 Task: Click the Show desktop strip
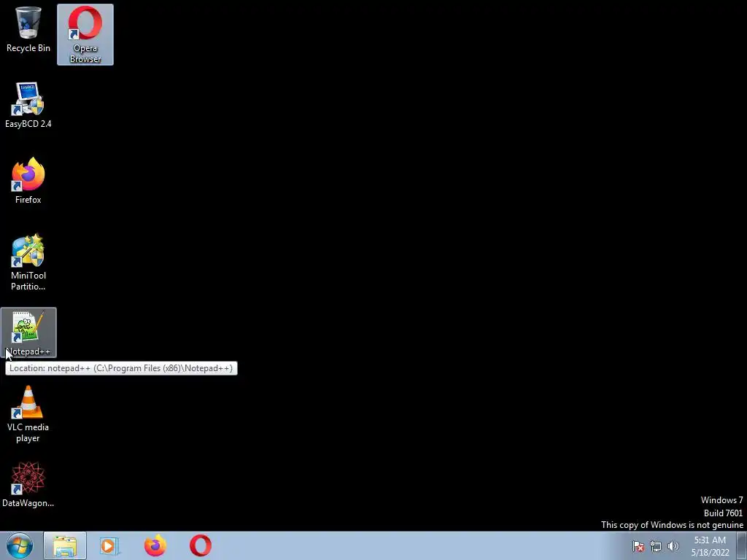coord(742,545)
